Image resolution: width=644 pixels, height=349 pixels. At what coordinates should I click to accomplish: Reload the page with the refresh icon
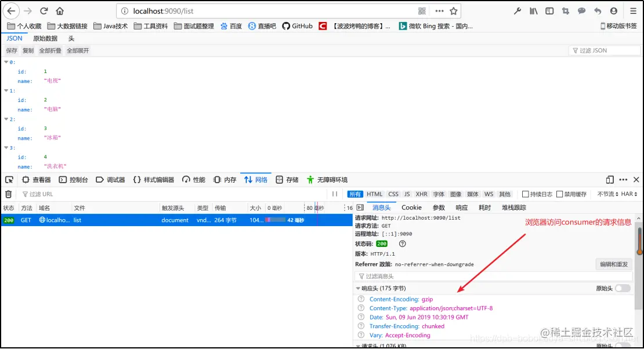pos(44,11)
